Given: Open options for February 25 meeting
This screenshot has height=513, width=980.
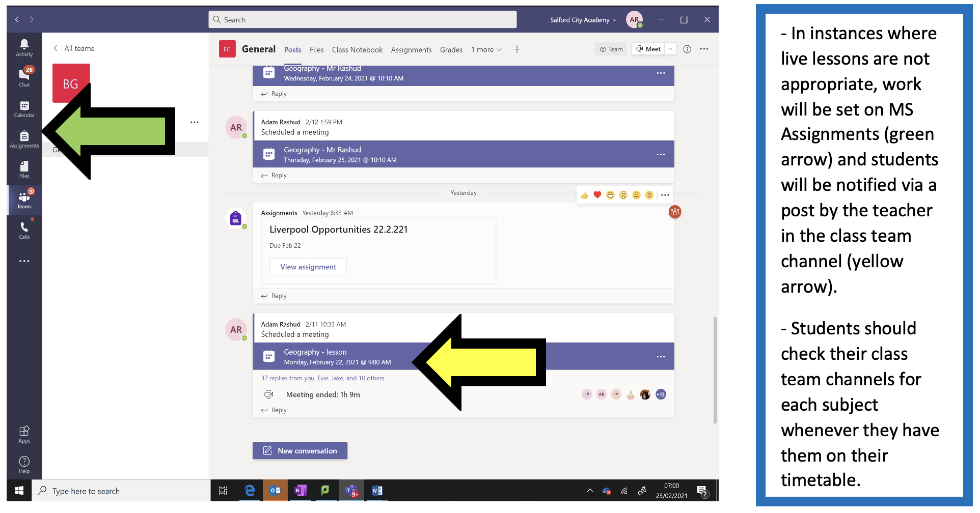Looking at the screenshot, I should tap(661, 154).
